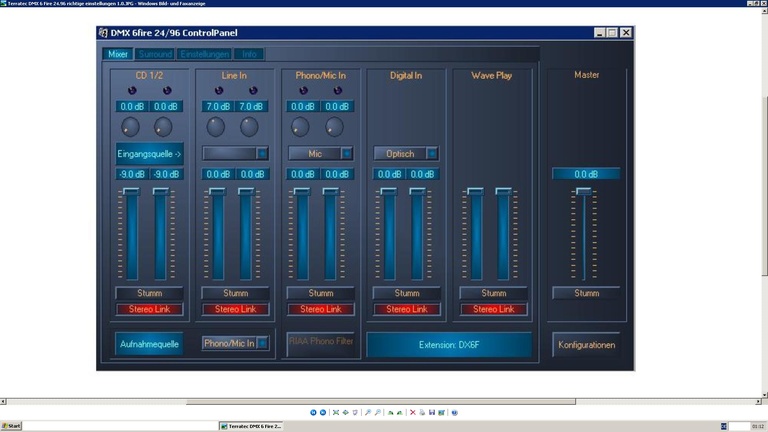Click the left gain knob under CD 1/2
This screenshot has height=432, width=768.
pos(131,127)
